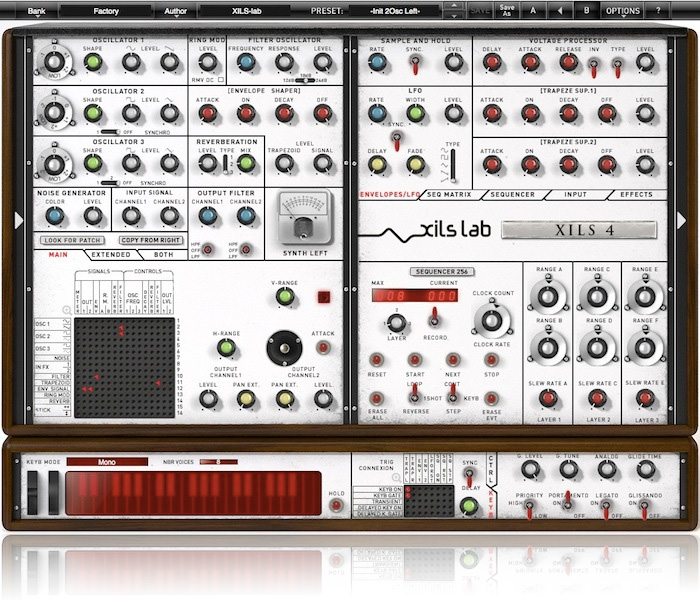Click the Look For Patch button
The width and height of the screenshot is (700, 600).
point(75,240)
